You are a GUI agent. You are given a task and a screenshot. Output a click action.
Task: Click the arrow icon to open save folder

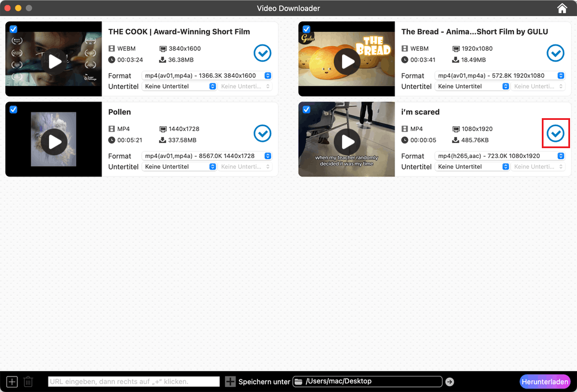point(449,382)
